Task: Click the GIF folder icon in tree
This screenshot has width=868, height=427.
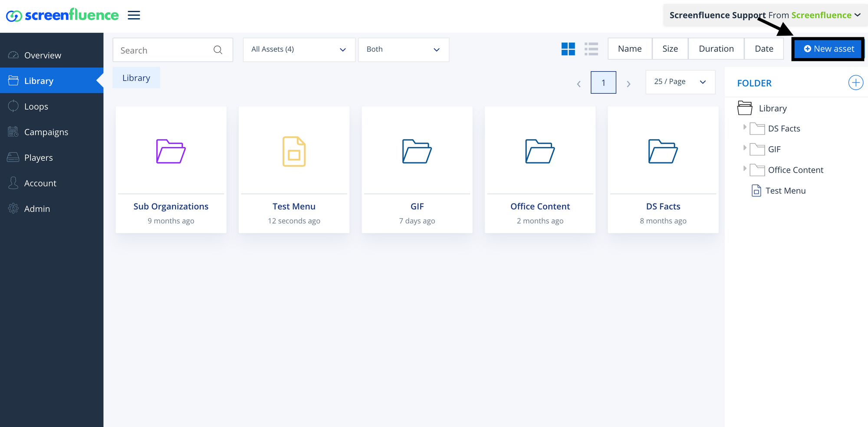Action: pos(757,150)
